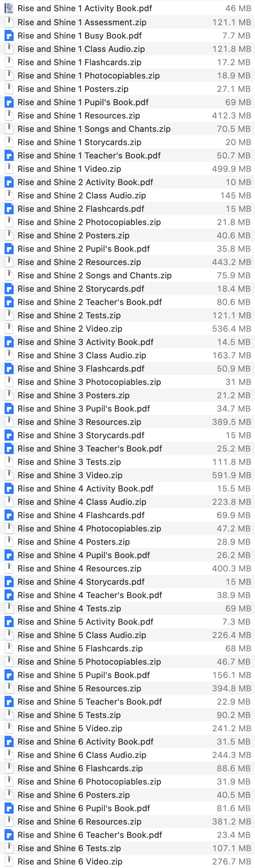Select file name Rise and Shine 6 Flashcards.zip
The image size is (255, 868).
[80, 768]
